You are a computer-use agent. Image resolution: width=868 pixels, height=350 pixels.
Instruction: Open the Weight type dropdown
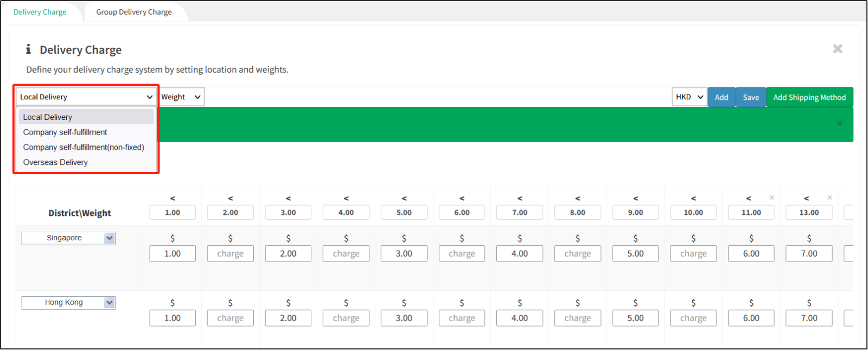pos(181,97)
